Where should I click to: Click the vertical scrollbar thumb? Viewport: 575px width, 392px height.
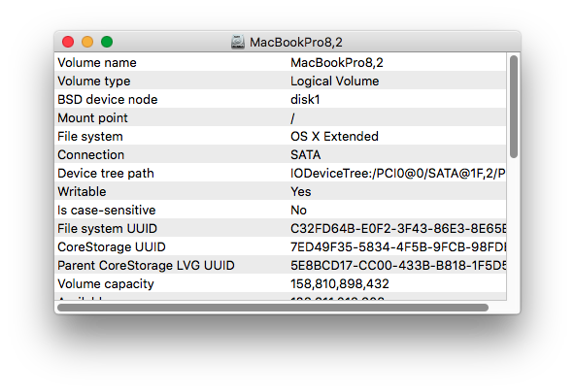(514, 107)
